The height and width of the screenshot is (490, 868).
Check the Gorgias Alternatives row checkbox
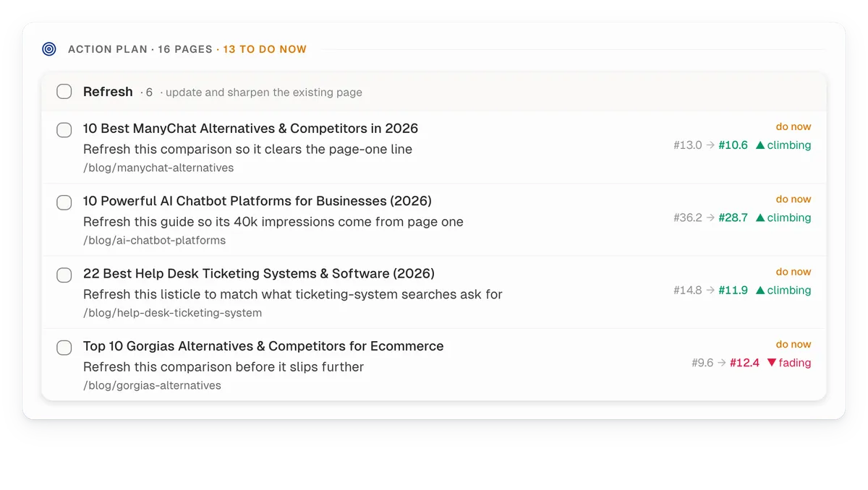coord(64,348)
